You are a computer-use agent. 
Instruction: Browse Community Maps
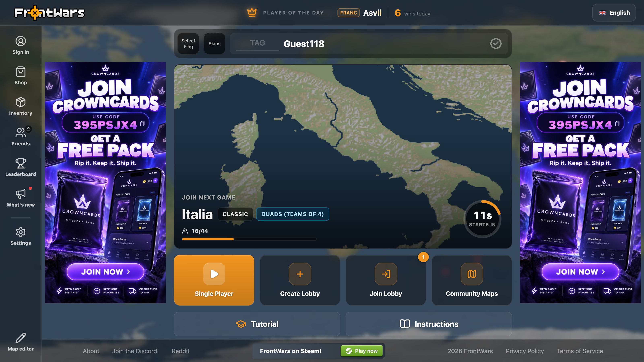tap(472, 280)
